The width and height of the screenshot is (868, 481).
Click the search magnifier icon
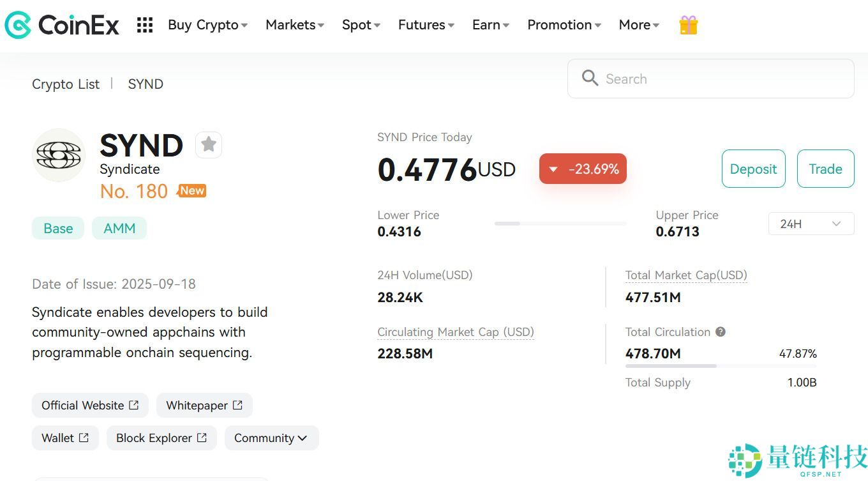(x=590, y=79)
